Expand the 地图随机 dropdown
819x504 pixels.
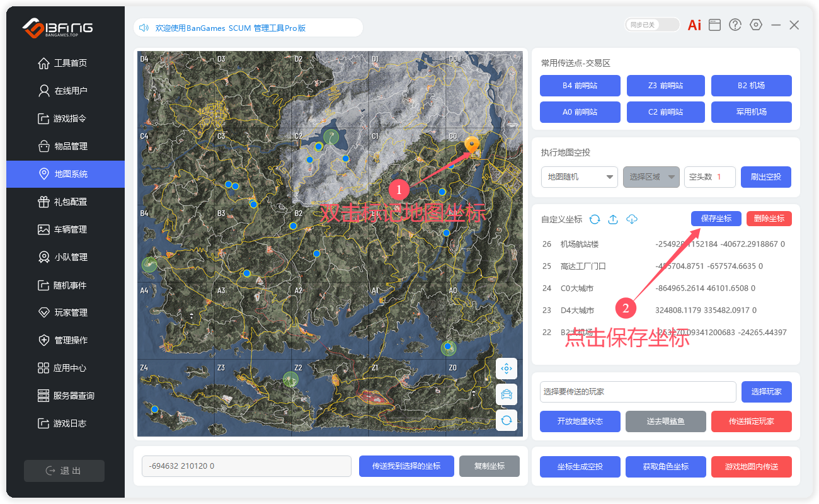580,177
